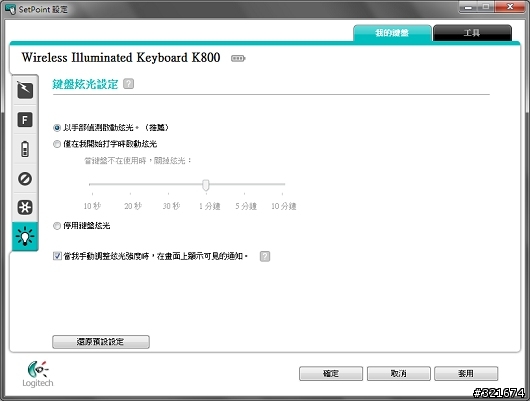The height and width of the screenshot is (401, 530).
Task: Minimize the SetPoint window
Action: coord(468,7)
